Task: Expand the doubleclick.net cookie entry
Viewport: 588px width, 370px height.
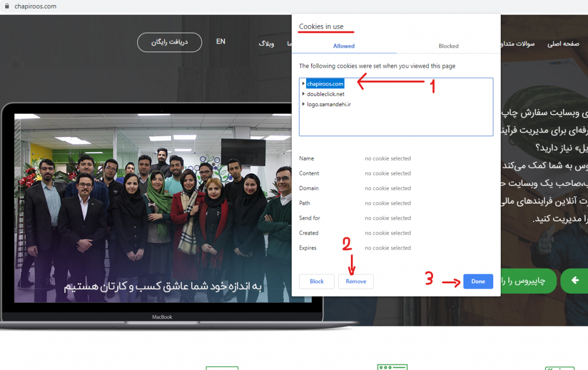Action: (303, 94)
